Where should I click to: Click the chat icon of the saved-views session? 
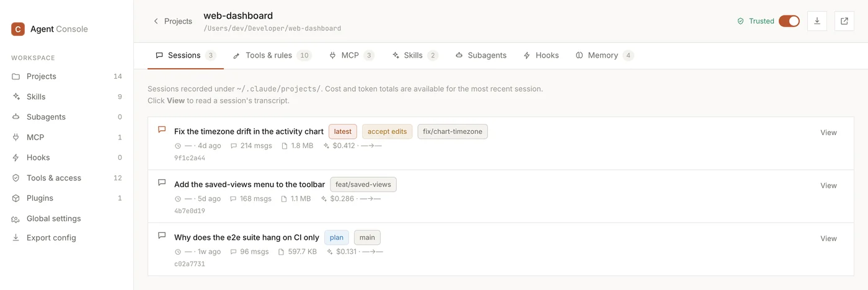[x=162, y=183]
